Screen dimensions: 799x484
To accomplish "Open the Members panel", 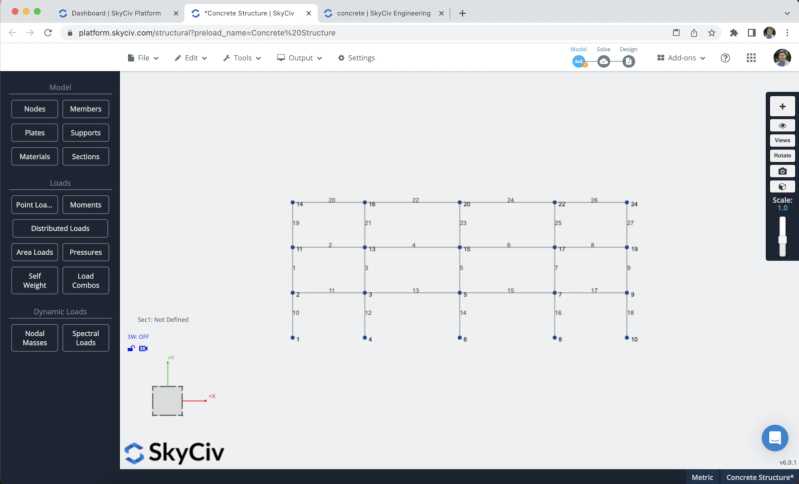I will [86, 109].
